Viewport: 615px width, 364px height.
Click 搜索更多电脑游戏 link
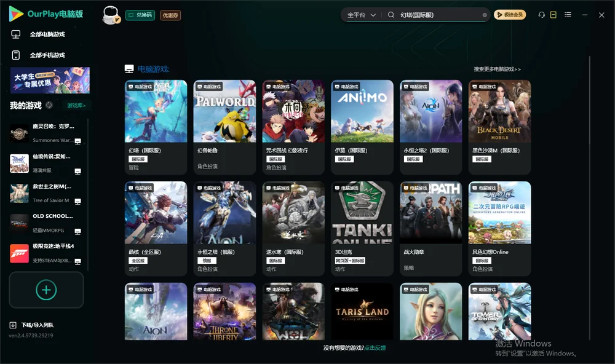pyautogui.click(x=497, y=69)
